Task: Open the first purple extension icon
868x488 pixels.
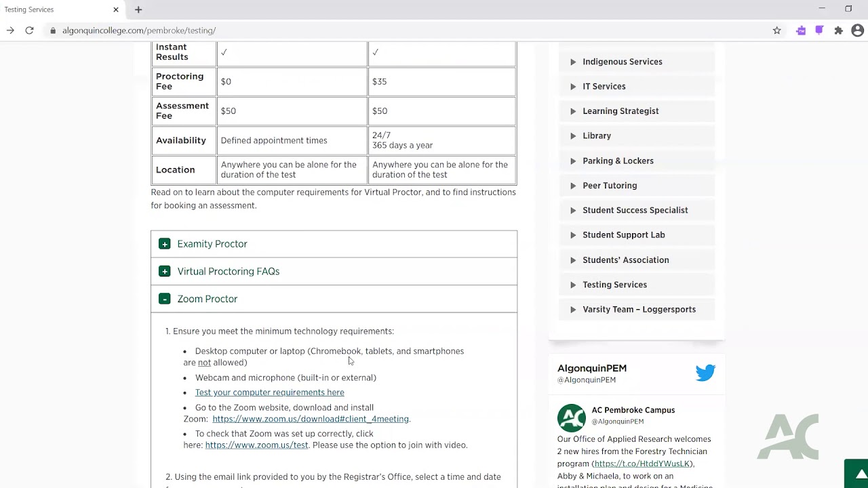Action: [x=801, y=30]
